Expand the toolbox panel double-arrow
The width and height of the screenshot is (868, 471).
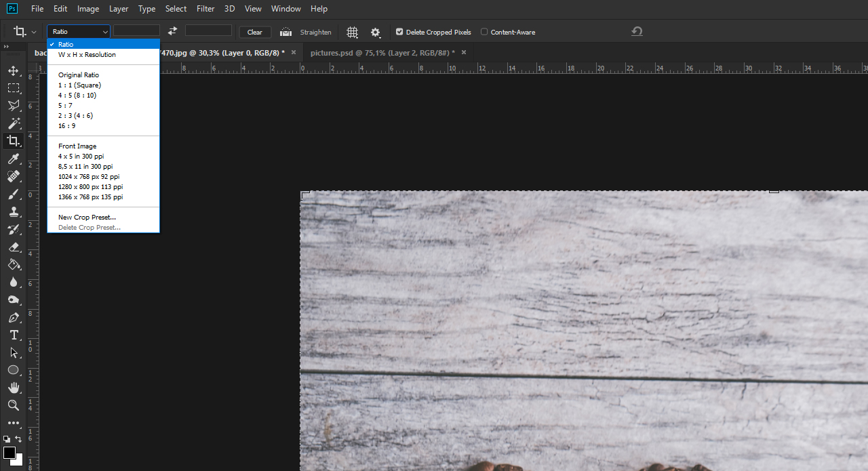tap(6, 47)
